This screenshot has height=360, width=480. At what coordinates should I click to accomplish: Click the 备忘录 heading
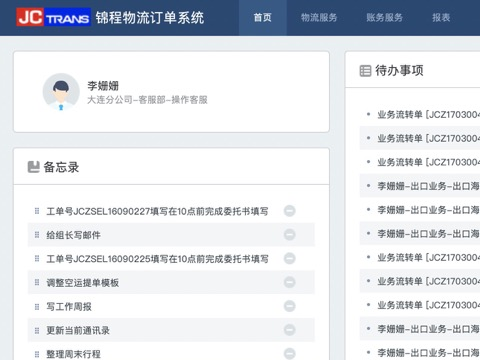[x=61, y=167]
